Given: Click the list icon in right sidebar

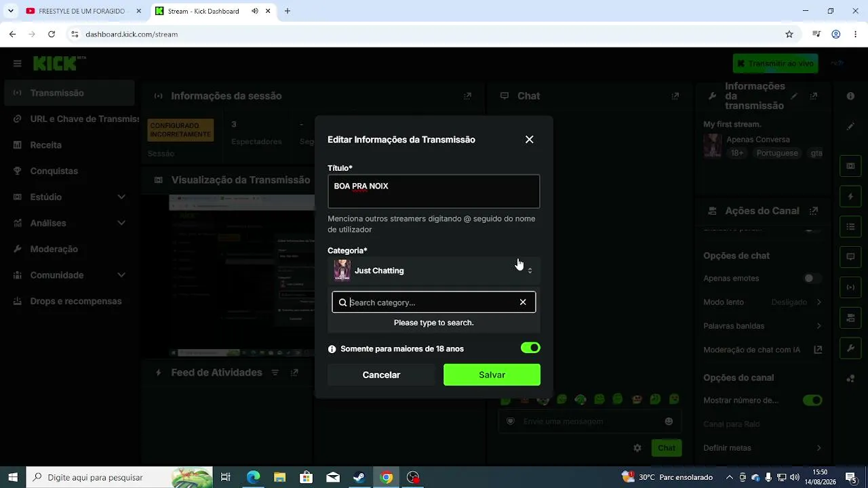Looking at the screenshot, I should point(850,226).
